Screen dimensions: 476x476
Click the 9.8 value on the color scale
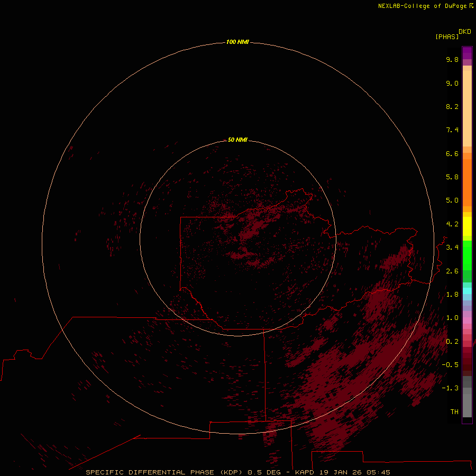[x=452, y=59]
